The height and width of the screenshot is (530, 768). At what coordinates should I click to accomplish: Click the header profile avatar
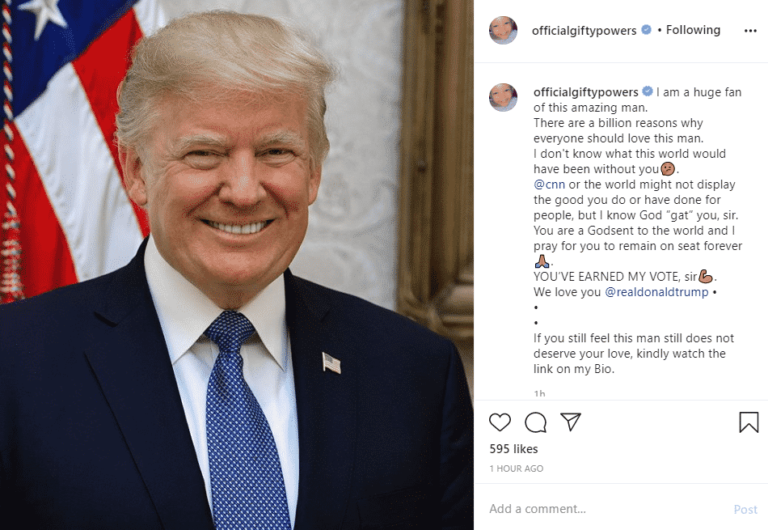pyautogui.click(x=503, y=30)
